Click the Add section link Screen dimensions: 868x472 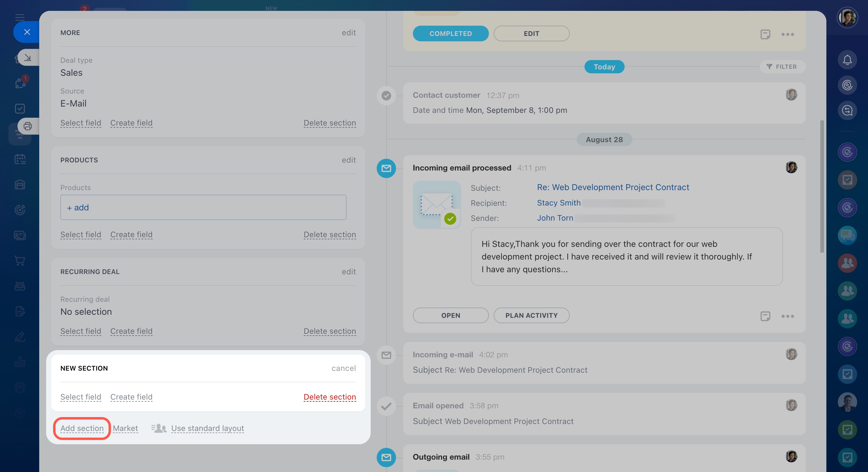pyautogui.click(x=82, y=428)
